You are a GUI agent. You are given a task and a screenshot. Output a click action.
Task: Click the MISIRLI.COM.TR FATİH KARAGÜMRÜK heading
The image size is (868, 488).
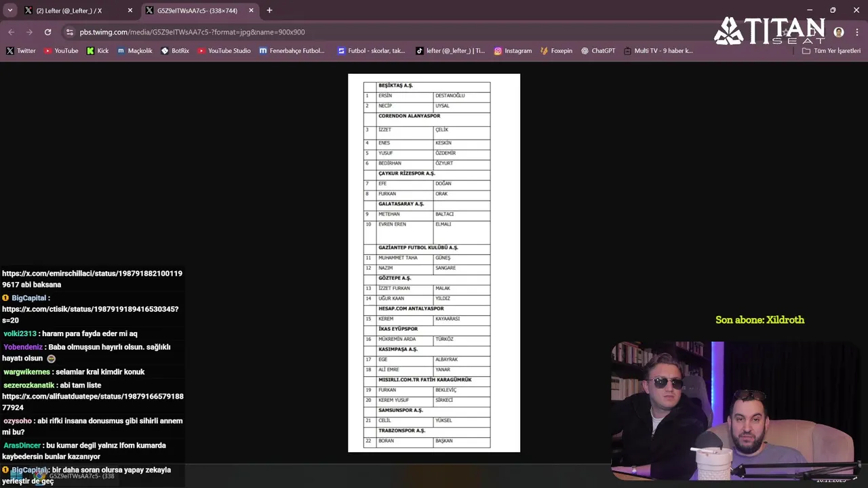(x=425, y=380)
